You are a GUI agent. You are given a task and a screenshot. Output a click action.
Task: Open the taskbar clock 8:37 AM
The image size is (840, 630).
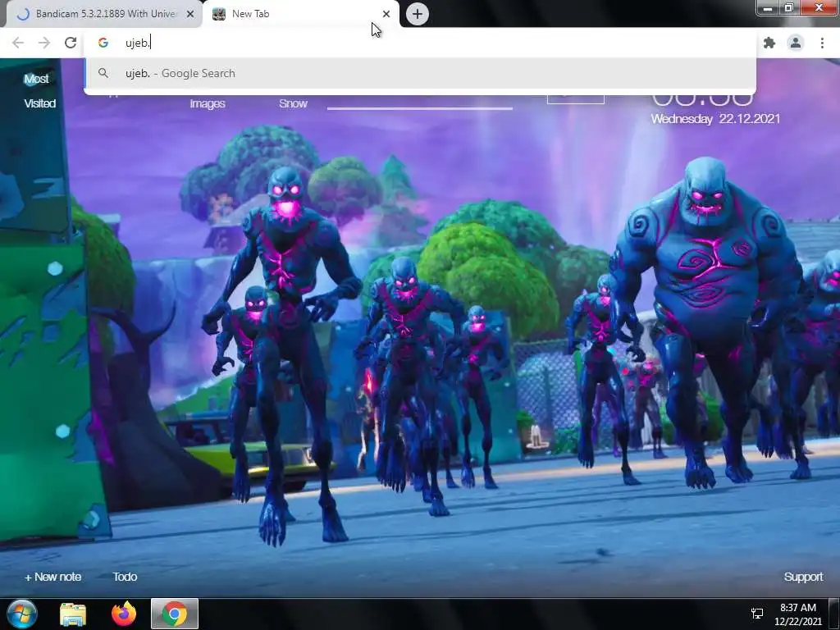coord(797,614)
